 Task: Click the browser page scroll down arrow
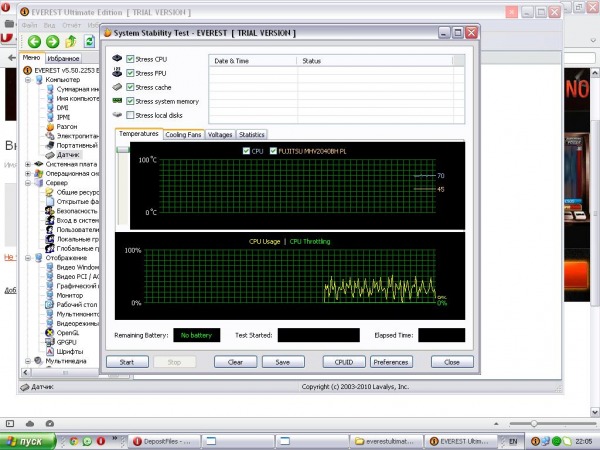coord(595,412)
